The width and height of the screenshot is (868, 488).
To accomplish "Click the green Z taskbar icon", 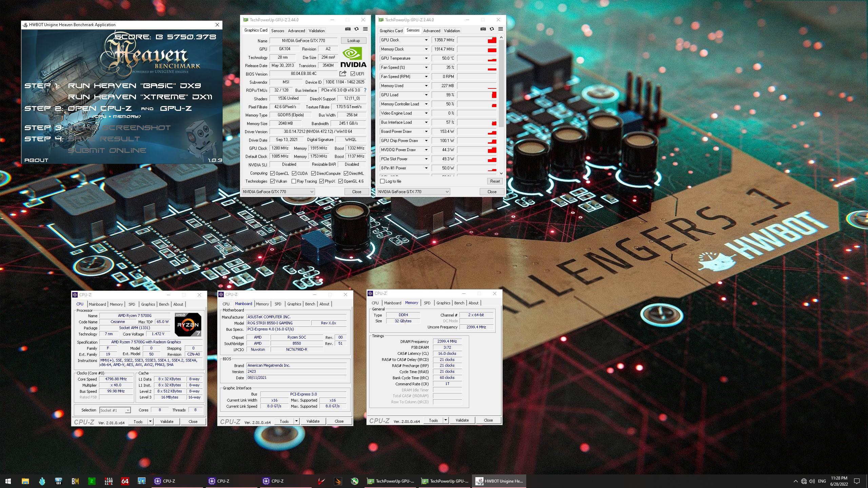I will [x=92, y=481].
